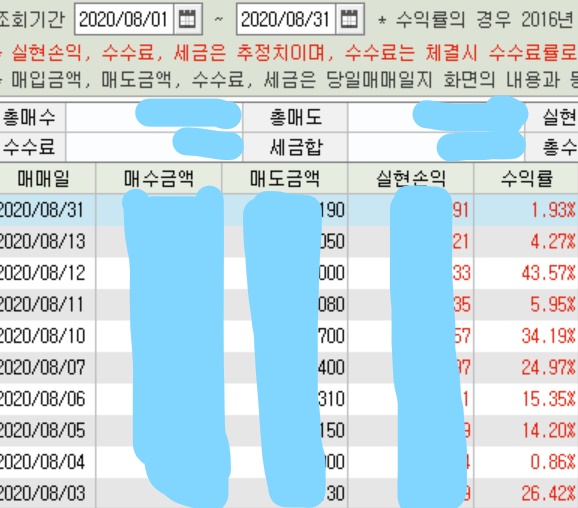
Task: Sort by the 매도금액 column header
Action: click(285, 178)
